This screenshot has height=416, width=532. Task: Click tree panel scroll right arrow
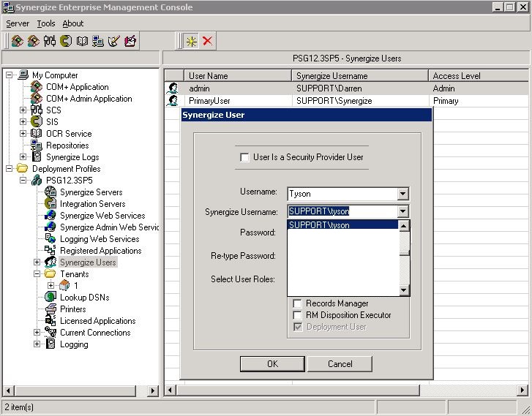pos(153,390)
